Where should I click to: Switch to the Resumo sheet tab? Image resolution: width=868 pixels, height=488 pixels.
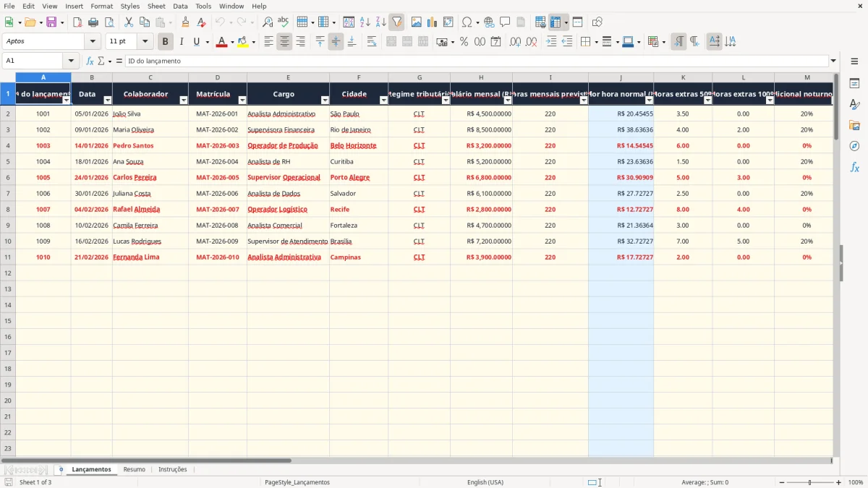pyautogui.click(x=134, y=470)
